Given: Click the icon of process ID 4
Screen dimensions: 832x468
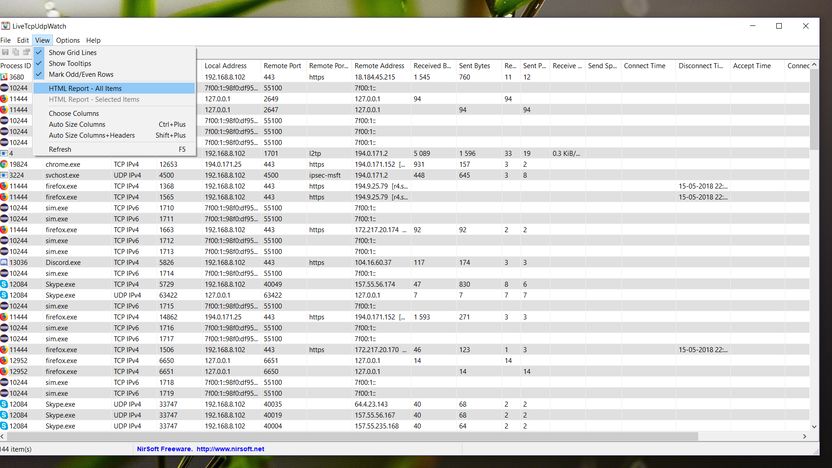Looking at the screenshot, I should 4,153.
